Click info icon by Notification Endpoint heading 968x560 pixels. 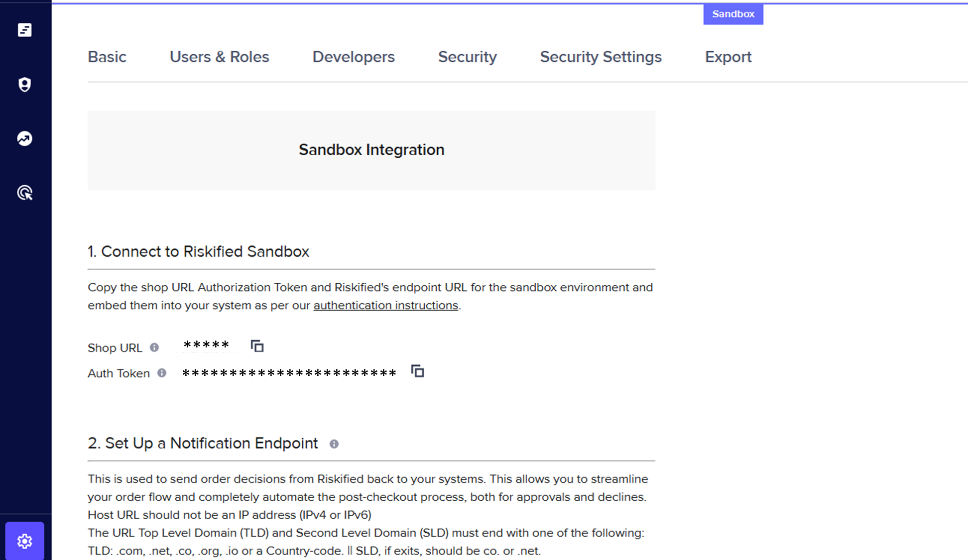point(334,444)
